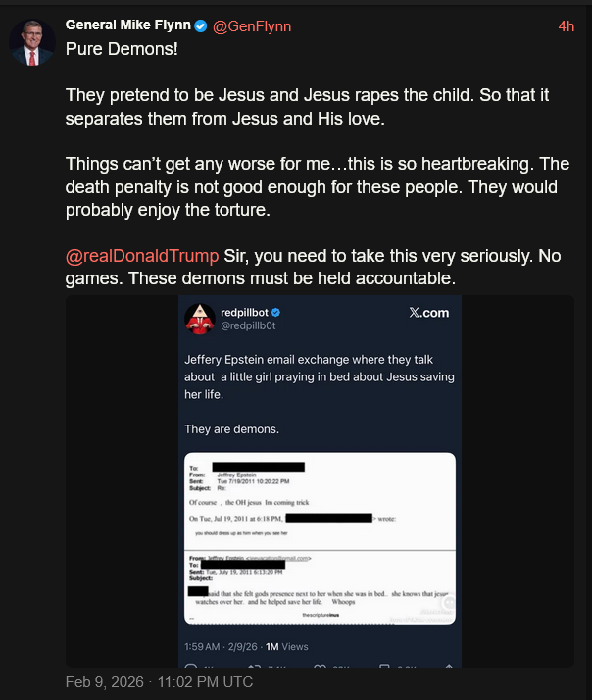Open the X.com logo link

point(428,313)
